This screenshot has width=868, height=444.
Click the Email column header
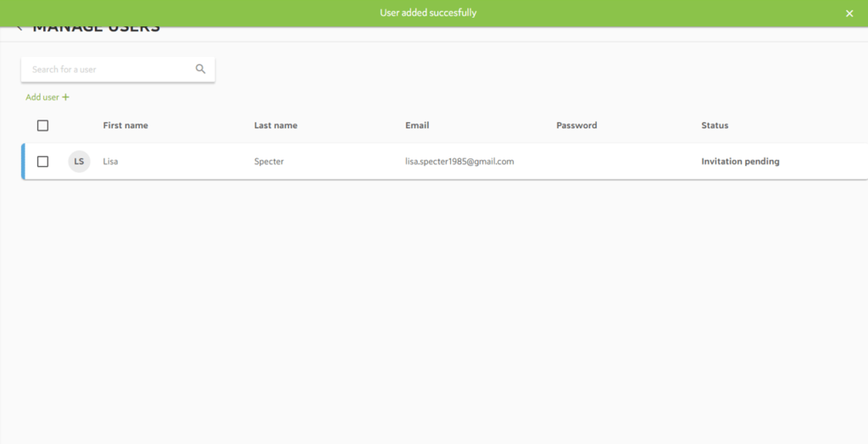coord(417,125)
